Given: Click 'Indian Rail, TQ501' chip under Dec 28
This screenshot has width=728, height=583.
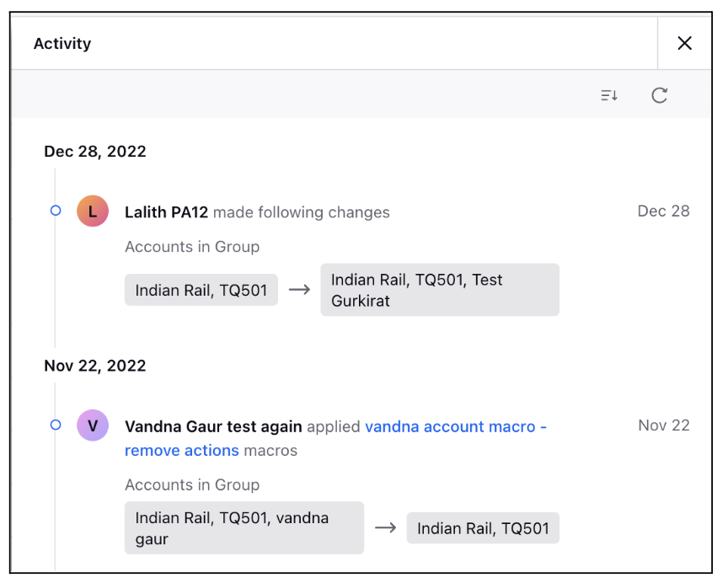Looking at the screenshot, I should [201, 290].
